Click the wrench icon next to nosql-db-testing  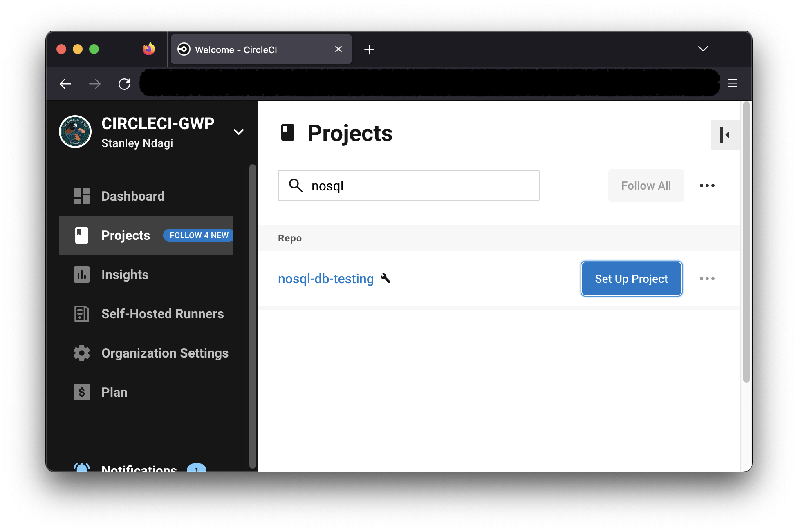386,278
